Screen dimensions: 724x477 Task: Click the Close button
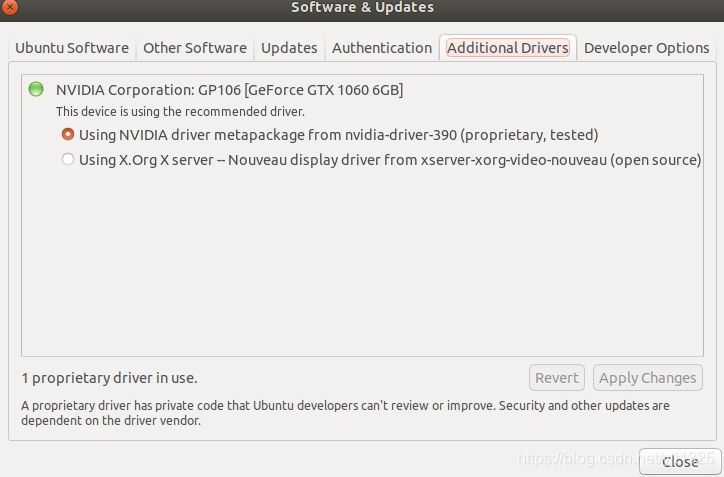[680, 462]
